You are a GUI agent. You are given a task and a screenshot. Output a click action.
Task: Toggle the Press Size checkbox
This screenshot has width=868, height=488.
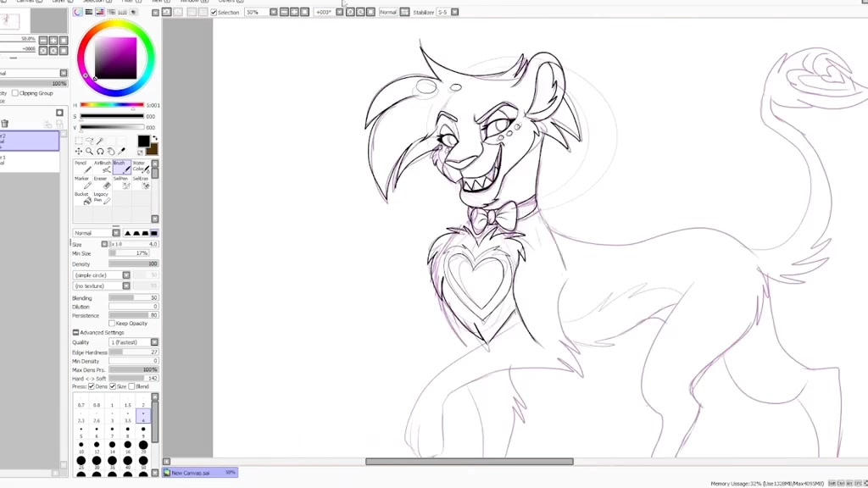point(113,386)
